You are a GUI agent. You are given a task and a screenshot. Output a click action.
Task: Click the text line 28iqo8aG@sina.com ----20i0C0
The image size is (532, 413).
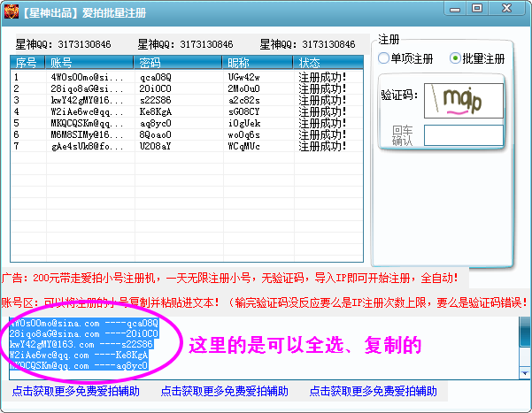84,334
